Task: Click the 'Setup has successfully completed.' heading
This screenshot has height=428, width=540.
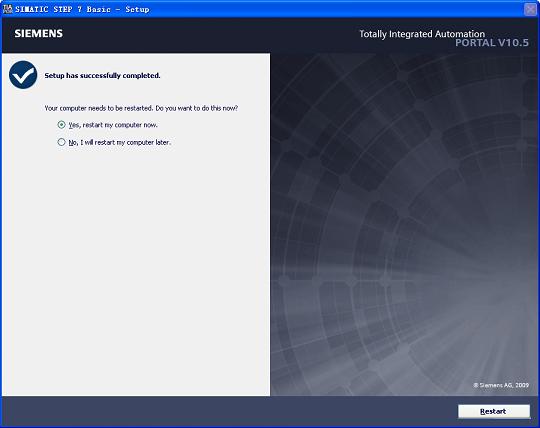Action: pos(102,75)
